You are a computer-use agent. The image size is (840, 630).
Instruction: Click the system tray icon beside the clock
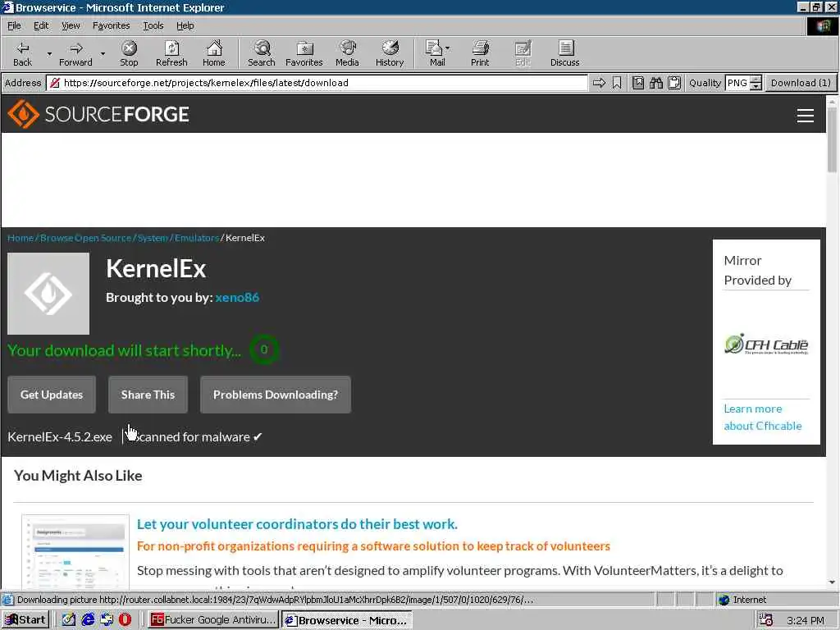766,620
